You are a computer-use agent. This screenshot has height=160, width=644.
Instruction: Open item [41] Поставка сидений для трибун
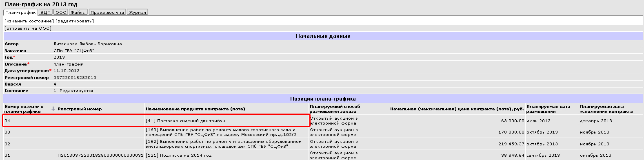pyautogui.click(x=185, y=121)
